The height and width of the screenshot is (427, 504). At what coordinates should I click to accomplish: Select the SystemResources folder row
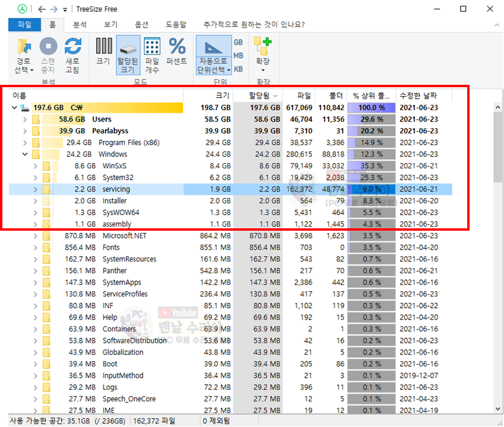tap(230, 259)
